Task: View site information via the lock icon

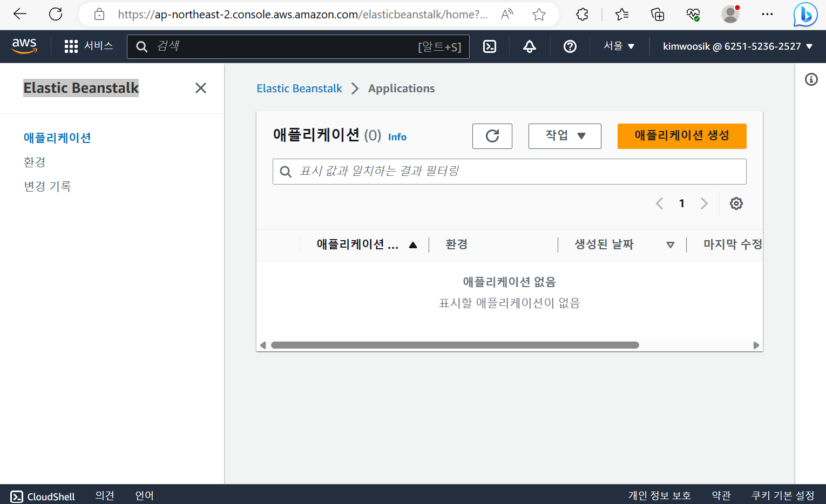Action: pos(99,15)
